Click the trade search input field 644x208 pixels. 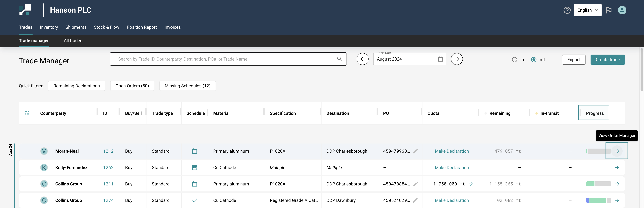(x=225, y=59)
